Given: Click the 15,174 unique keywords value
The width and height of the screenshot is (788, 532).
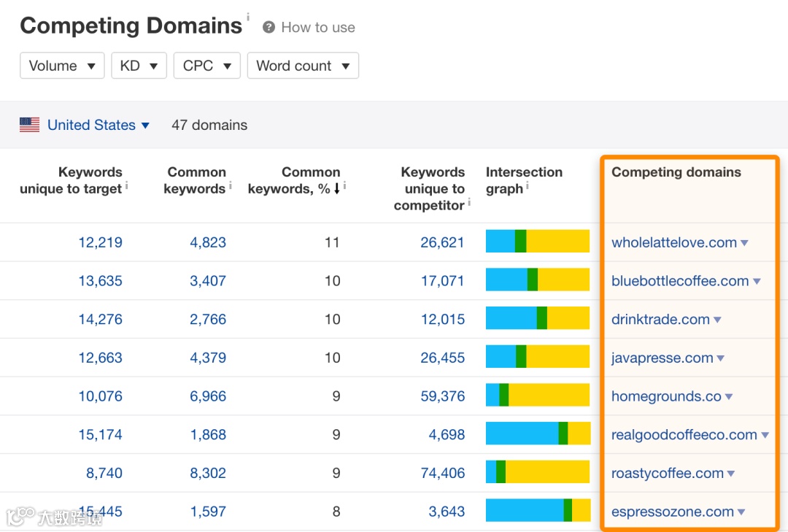Looking at the screenshot, I should [100, 434].
